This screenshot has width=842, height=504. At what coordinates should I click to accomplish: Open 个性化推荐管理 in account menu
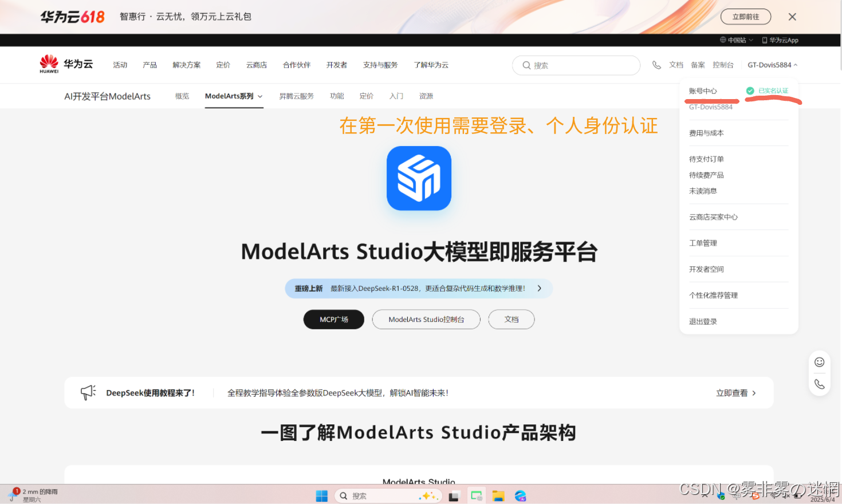click(x=713, y=296)
